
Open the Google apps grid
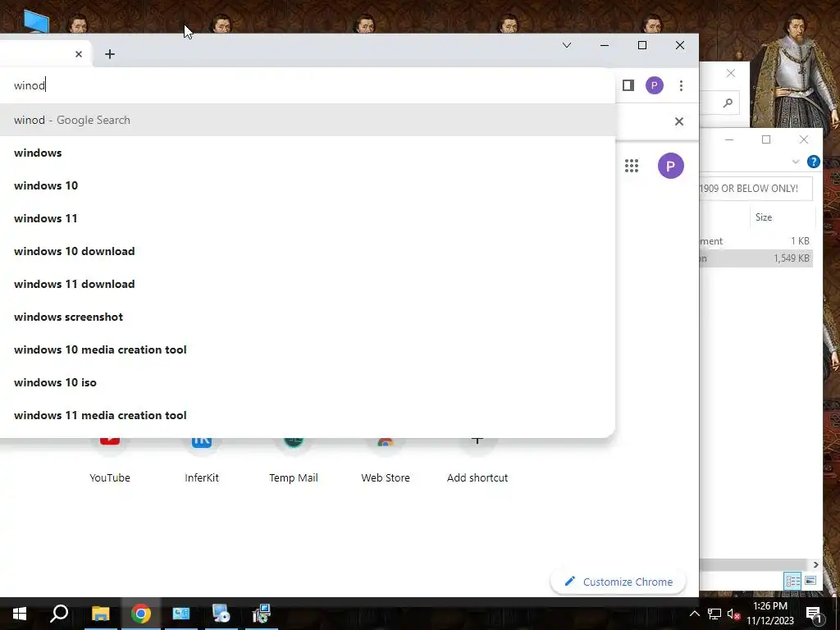[632, 166]
